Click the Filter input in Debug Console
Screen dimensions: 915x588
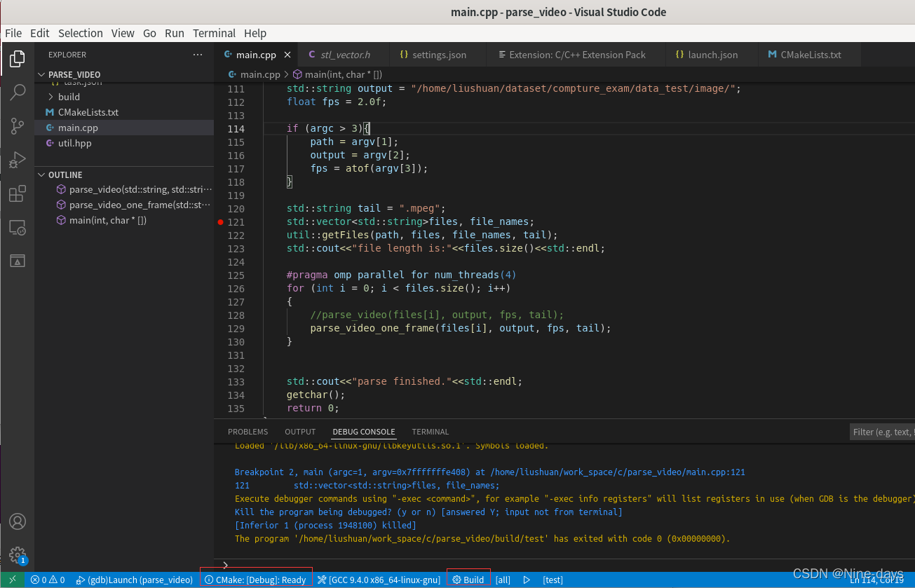(882, 432)
